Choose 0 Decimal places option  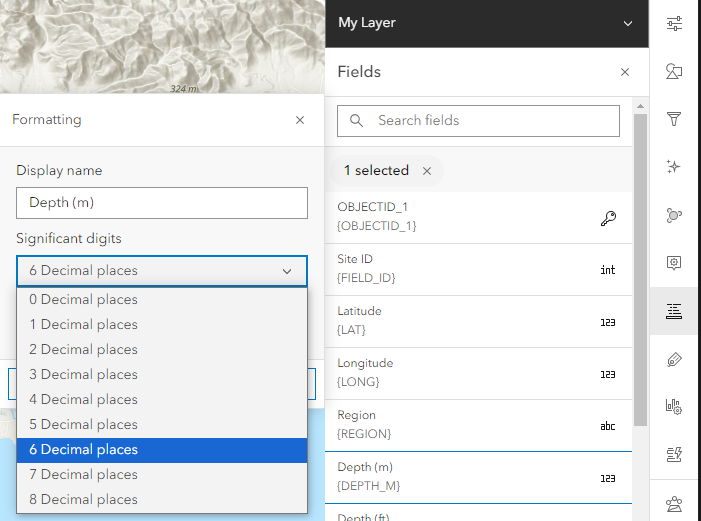(162, 300)
